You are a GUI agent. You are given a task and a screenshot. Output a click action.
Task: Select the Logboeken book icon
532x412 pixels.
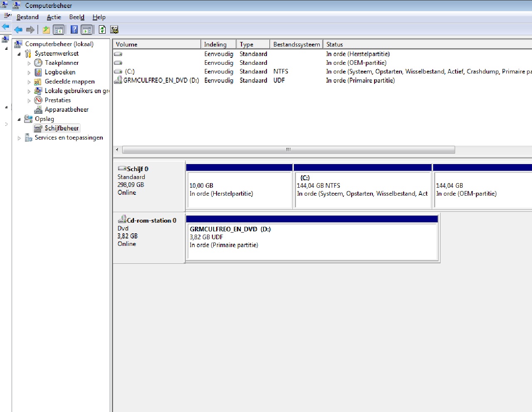38,72
